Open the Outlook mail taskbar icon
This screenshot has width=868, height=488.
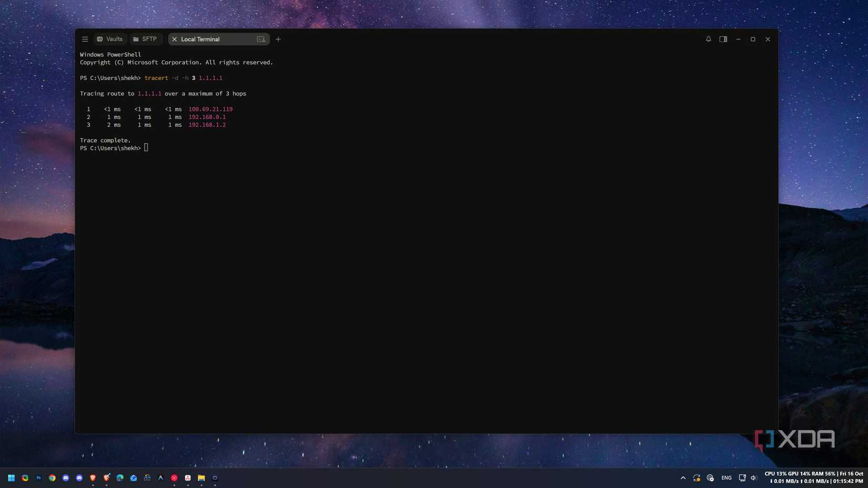[134, 478]
